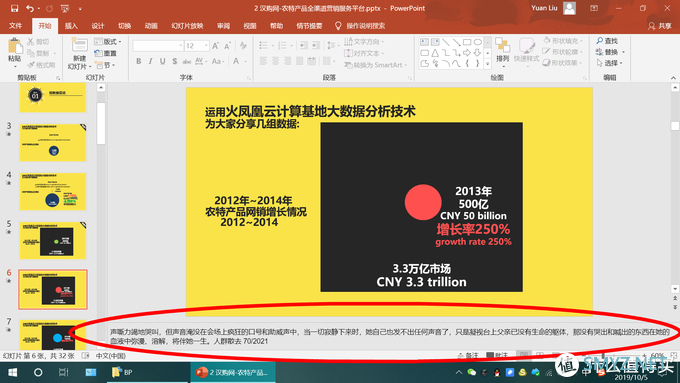Click the Save icon in title bar
The width and height of the screenshot is (680, 383).
(14, 8)
